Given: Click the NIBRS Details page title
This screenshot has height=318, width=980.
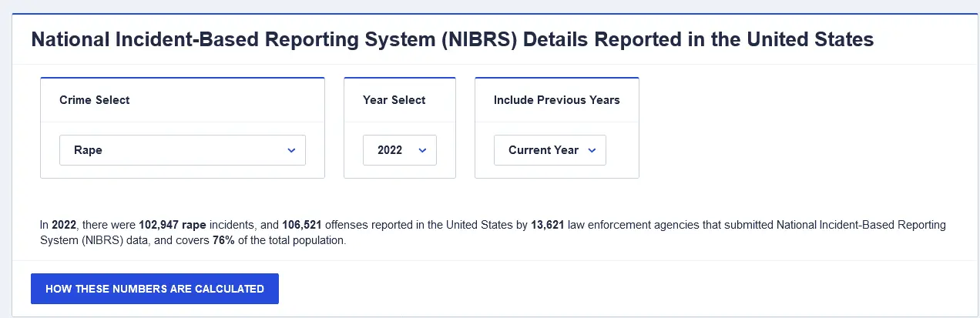Looking at the screenshot, I should coord(452,40).
